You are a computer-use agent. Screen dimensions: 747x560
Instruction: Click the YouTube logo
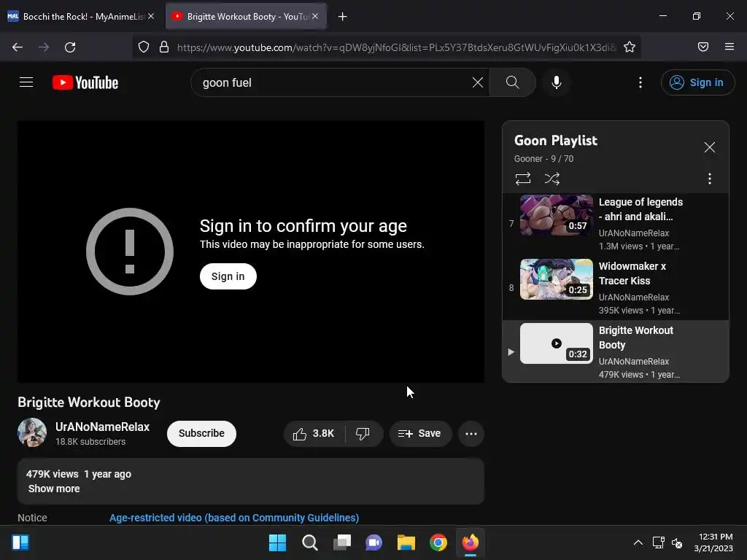(x=85, y=82)
